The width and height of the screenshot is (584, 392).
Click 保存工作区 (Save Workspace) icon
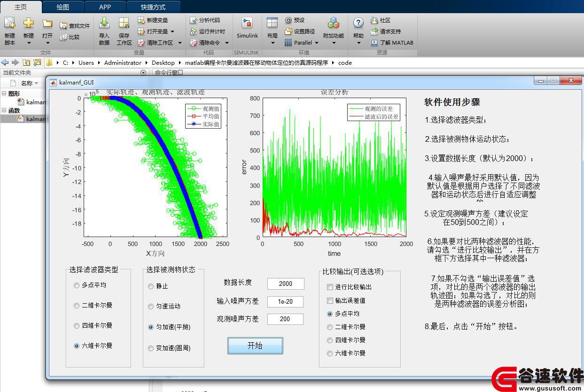(124, 23)
